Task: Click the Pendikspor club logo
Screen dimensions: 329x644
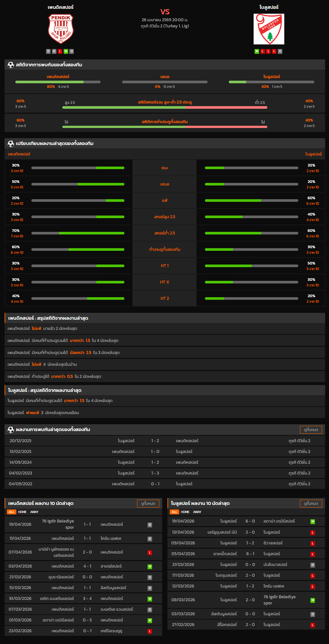Action: (x=61, y=29)
